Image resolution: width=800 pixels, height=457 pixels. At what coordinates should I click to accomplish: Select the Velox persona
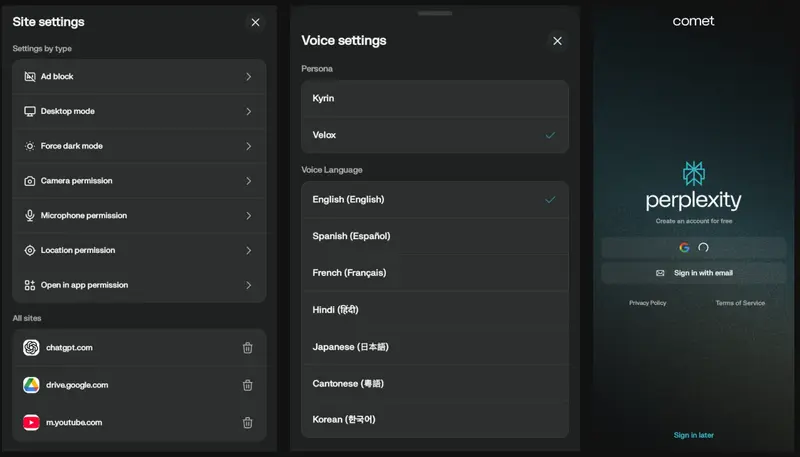[x=435, y=135]
